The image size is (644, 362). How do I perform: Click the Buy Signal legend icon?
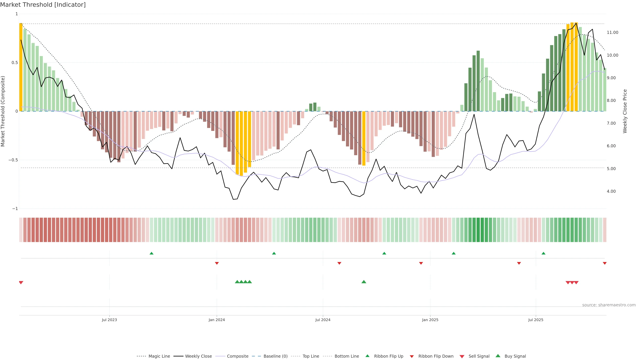(498, 356)
